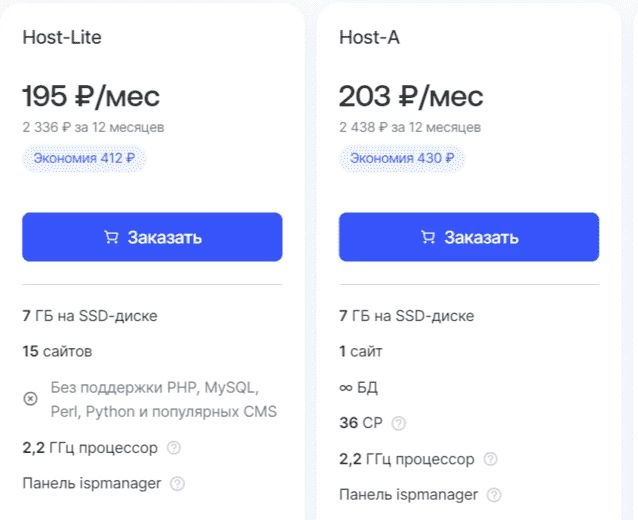Click the 15 сайтов feature line
The width and height of the screenshot is (638, 520).
pos(57,352)
